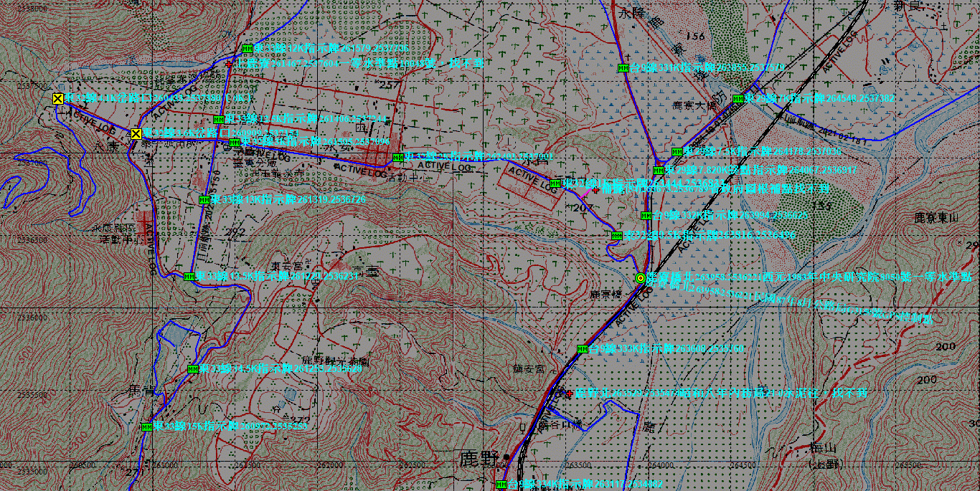Click the 鹿野 town name label

[479, 457]
